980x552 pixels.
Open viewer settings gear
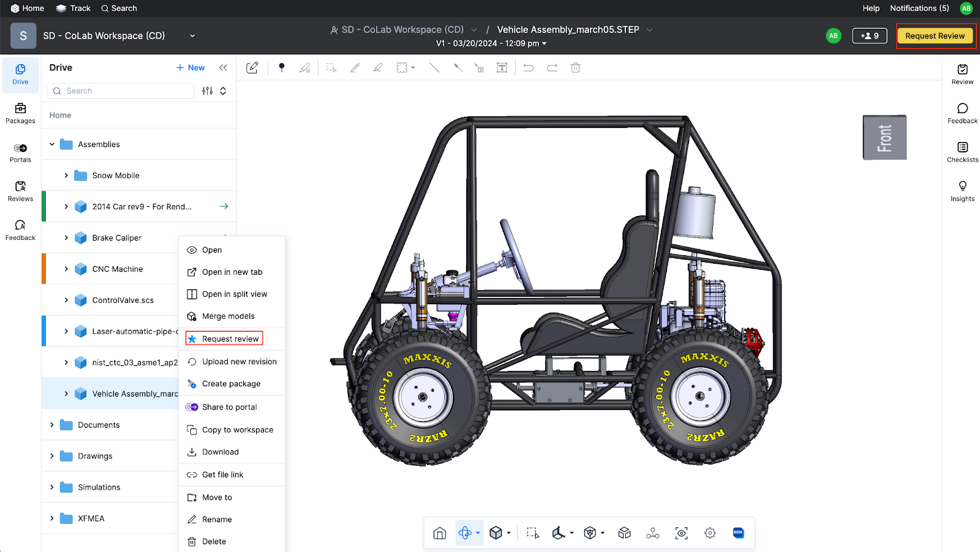[x=710, y=533]
